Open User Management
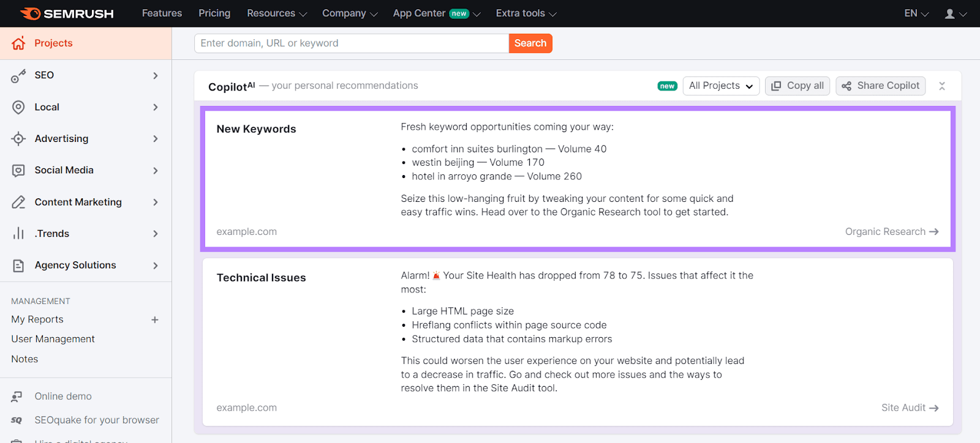 [53, 339]
